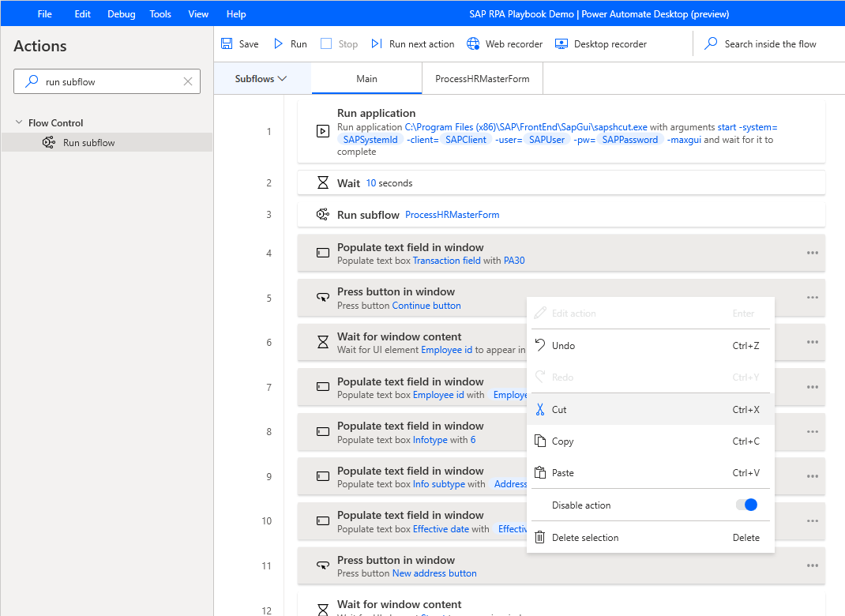The image size is (845, 616).
Task: Choose Delete selection from context menu
Action: (651, 537)
